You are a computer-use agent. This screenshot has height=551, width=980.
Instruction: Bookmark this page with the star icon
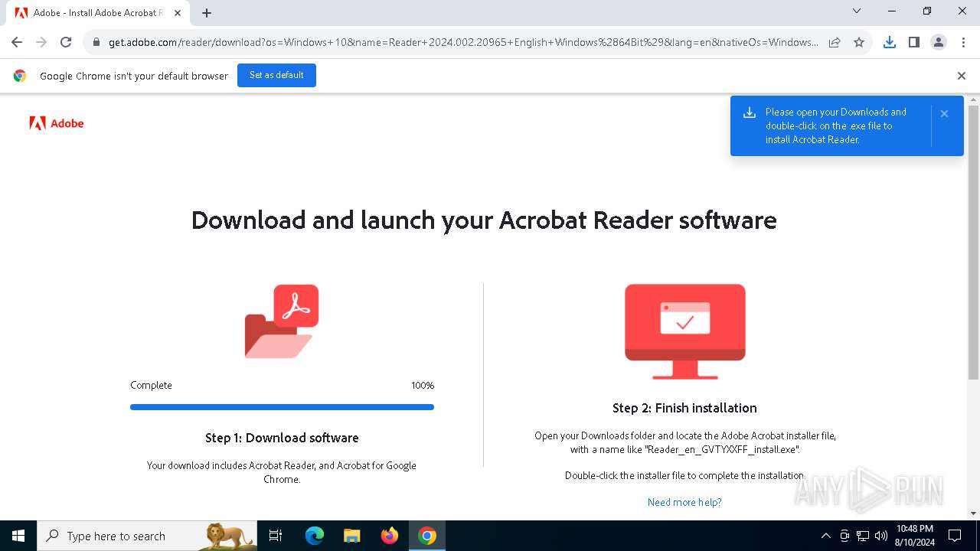[859, 42]
